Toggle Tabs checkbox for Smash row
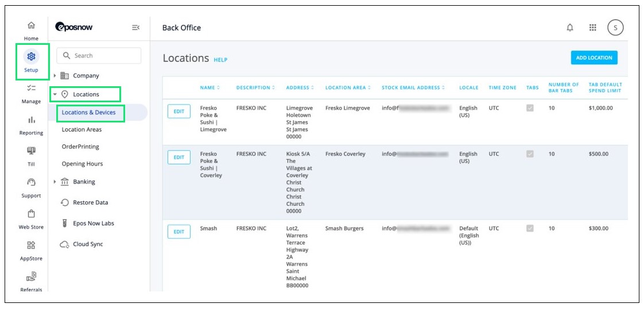 point(530,228)
